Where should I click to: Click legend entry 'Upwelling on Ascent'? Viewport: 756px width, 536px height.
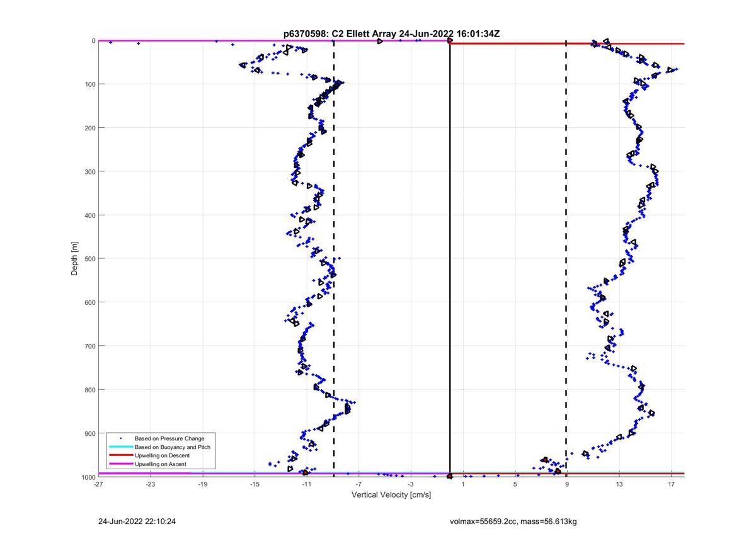[161, 464]
